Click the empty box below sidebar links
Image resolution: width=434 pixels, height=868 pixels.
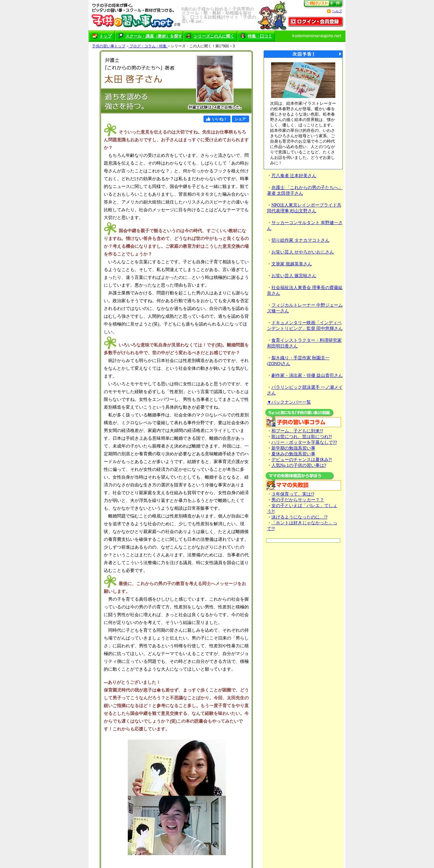click(303, 540)
